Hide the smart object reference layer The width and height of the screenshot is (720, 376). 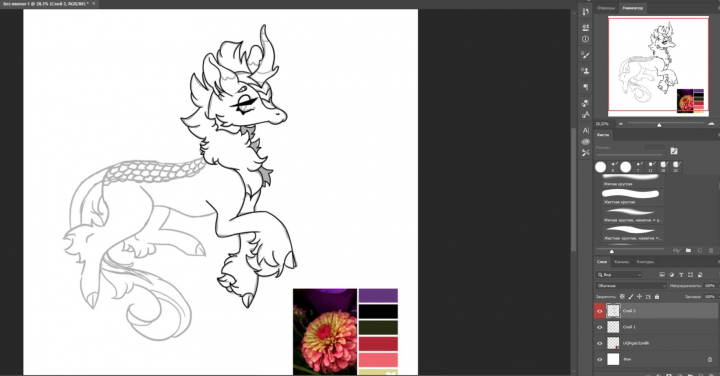(x=599, y=343)
